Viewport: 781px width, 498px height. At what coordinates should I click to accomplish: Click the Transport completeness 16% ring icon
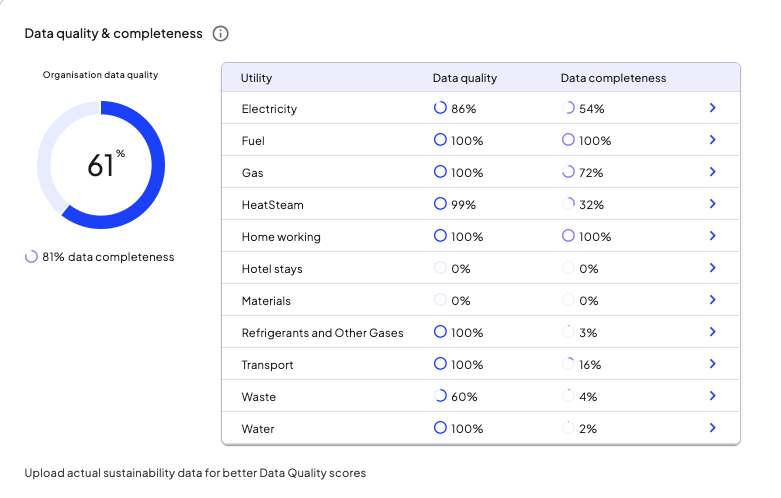568,364
